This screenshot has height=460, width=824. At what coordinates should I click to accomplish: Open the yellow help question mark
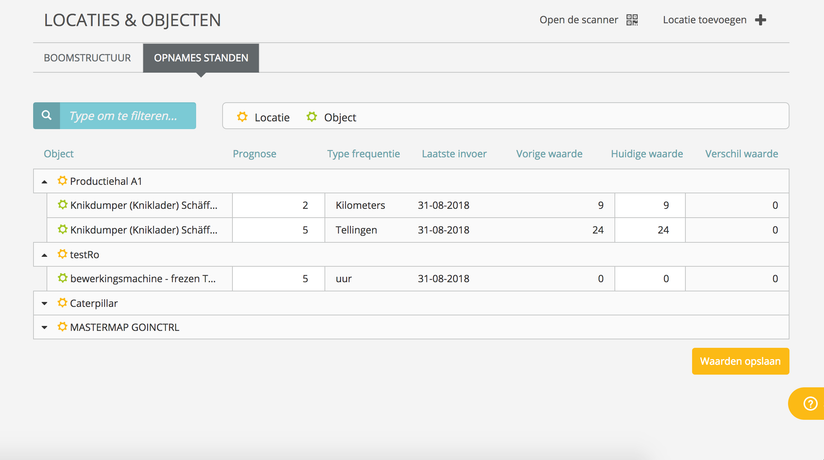click(807, 403)
